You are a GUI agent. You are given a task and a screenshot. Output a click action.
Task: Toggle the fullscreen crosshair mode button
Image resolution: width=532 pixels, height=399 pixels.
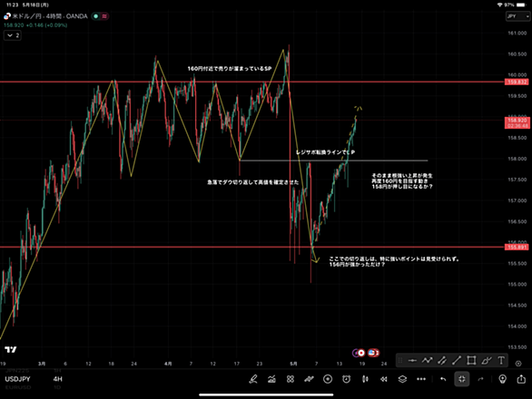tap(462, 379)
